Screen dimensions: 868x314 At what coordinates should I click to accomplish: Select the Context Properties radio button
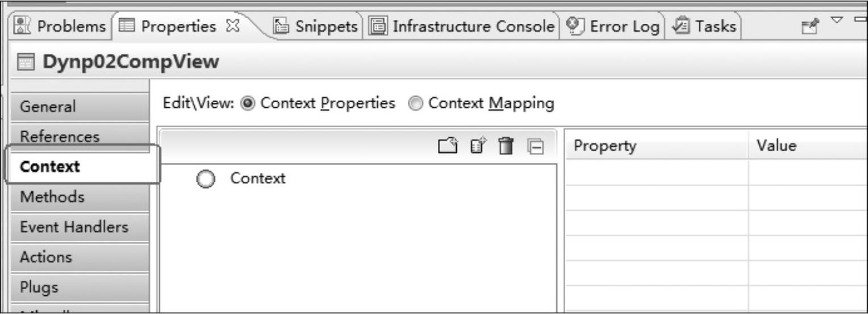pyautogui.click(x=247, y=103)
